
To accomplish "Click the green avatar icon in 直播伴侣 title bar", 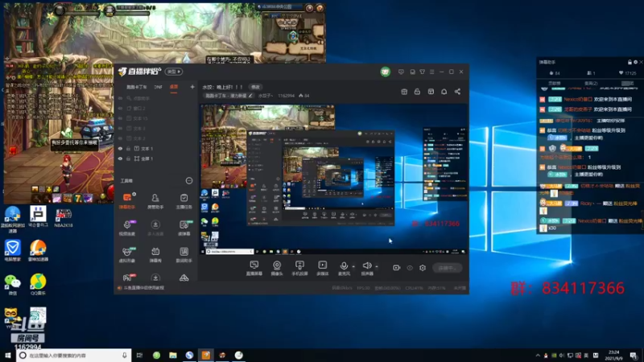I will click(x=385, y=72).
